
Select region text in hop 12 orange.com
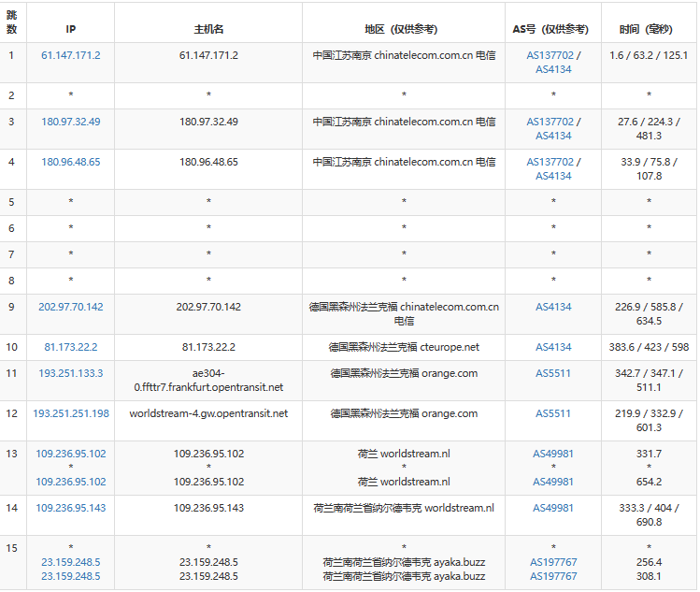tap(404, 413)
